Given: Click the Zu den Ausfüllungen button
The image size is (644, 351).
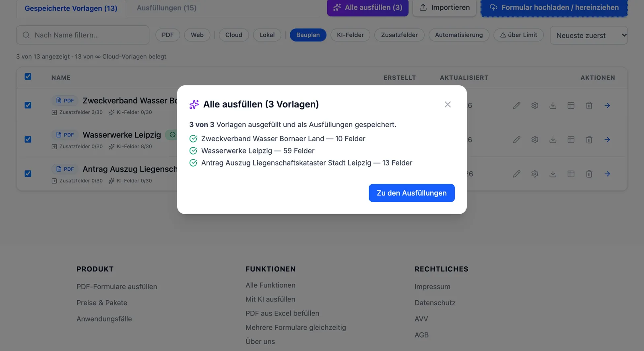Looking at the screenshot, I should click(x=412, y=193).
